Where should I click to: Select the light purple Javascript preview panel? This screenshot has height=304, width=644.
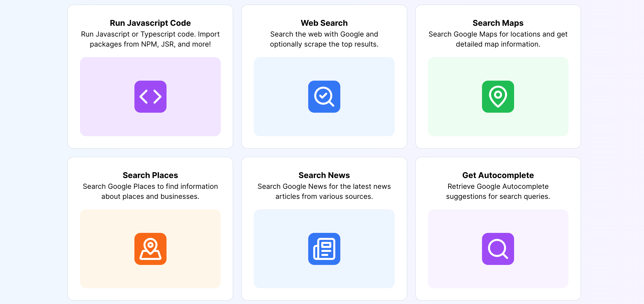[150, 97]
